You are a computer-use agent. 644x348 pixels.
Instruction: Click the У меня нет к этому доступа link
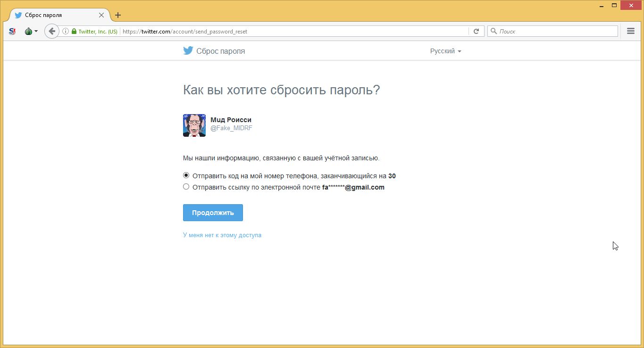click(222, 235)
